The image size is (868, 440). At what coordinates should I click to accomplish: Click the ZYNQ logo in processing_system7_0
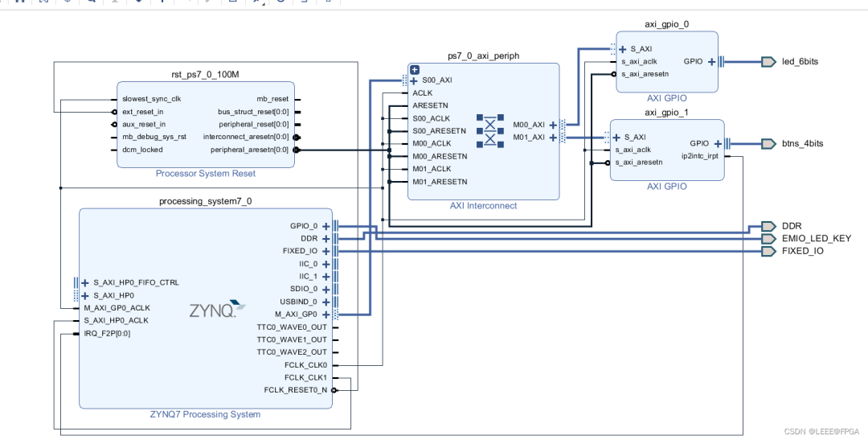pos(212,310)
